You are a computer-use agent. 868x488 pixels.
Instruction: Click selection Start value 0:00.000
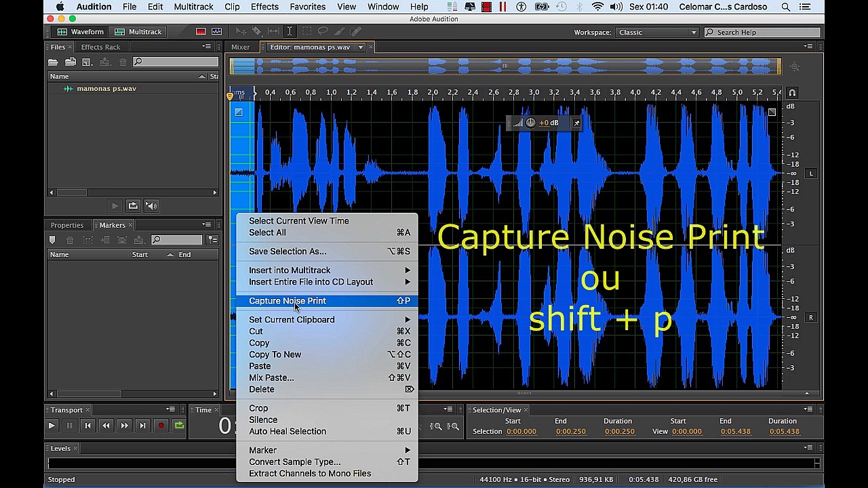coord(522,432)
